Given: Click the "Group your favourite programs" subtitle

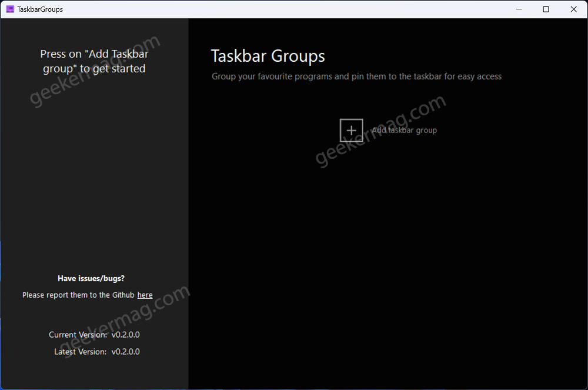Looking at the screenshot, I should (357, 76).
